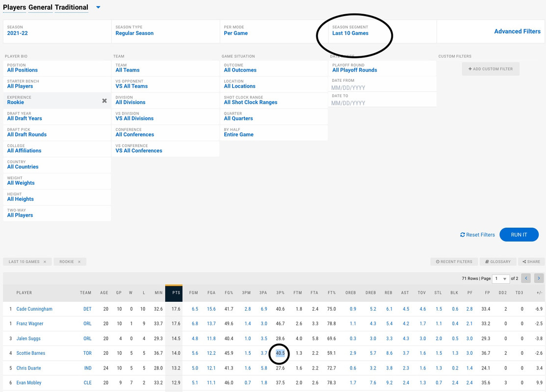Image resolution: width=546 pixels, height=392 pixels.
Task: Go to previous page arrow in table
Action: click(526, 278)
